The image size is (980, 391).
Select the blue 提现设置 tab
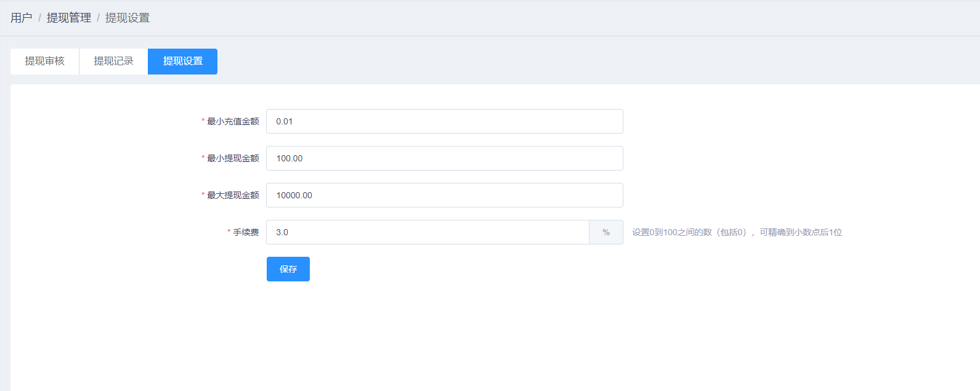pos(182,62)
